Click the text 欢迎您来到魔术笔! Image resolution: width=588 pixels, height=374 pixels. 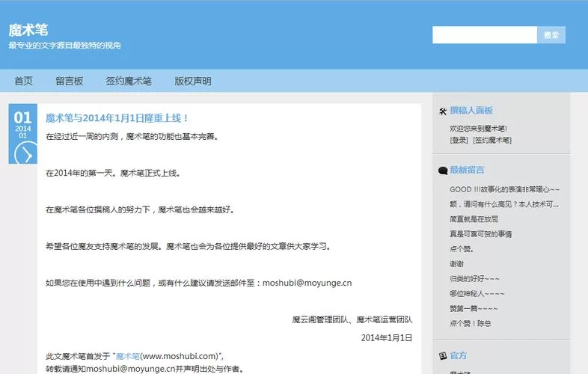pos(479,129)
